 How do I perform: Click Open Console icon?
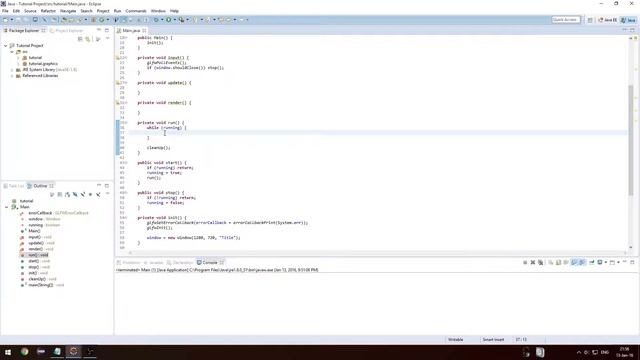[612, 262]
